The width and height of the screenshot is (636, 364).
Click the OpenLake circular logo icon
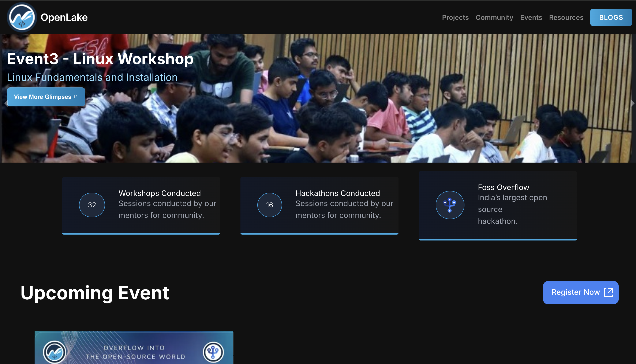(x=22, y=17)
